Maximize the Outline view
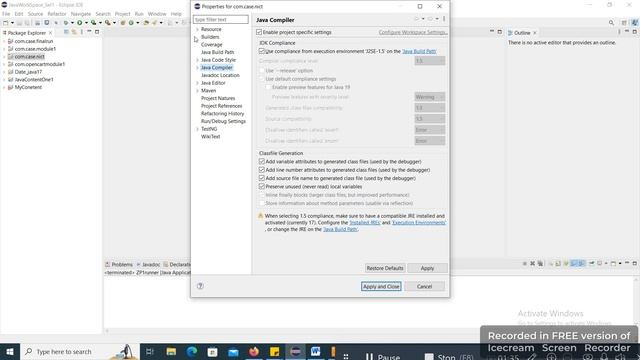640x360 pixels. click(634, 32)
